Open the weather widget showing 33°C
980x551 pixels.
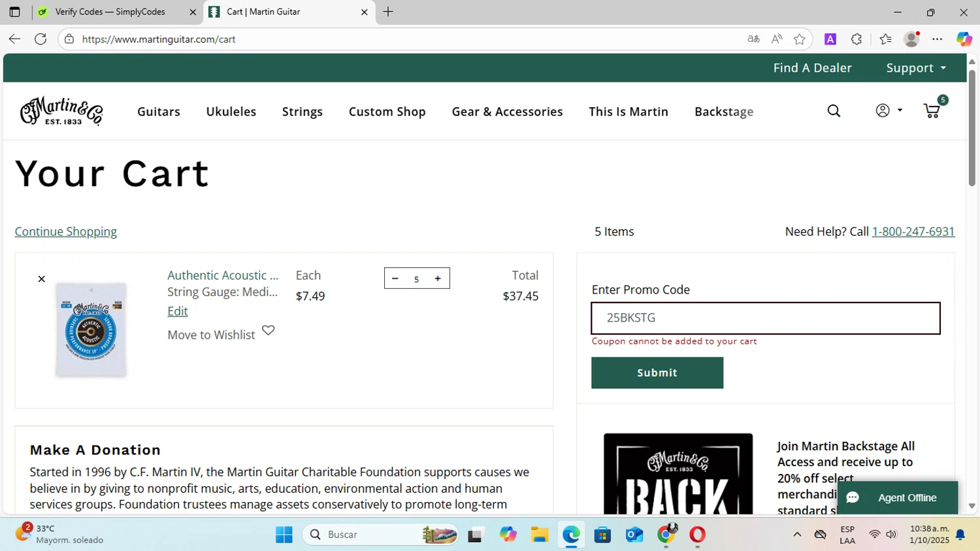click(x=60, y=534)
